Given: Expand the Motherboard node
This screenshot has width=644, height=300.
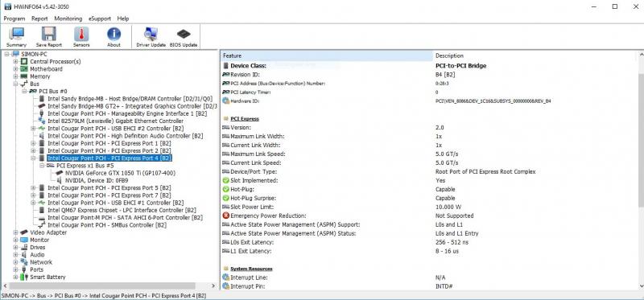Looking at the screenshot, I should [x=15, y=69].
